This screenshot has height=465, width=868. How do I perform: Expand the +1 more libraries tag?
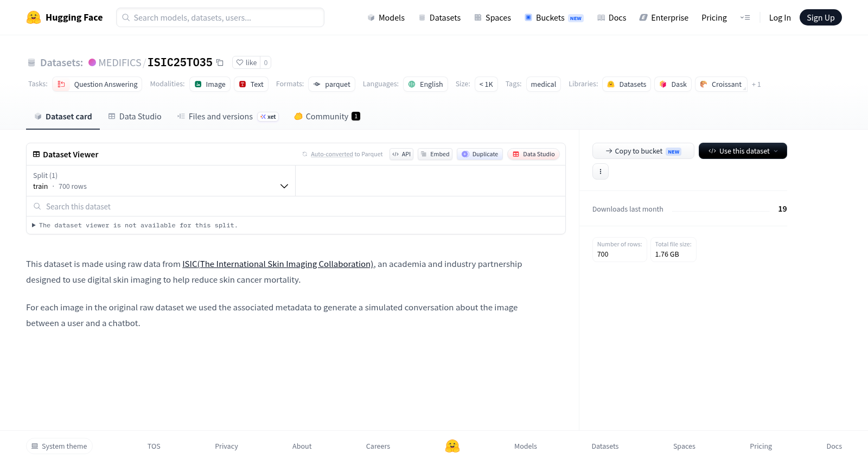pyautogui.click(x=756, y=84)
